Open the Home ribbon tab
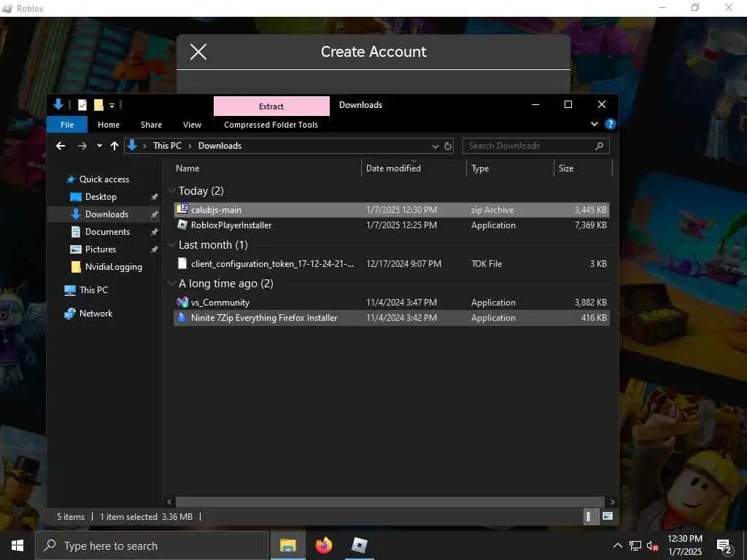This screenshot has height=560, width=747. [x=109, y=124]
